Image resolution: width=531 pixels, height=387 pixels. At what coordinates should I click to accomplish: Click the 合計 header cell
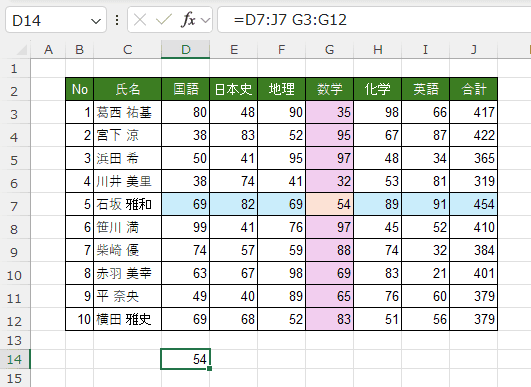[473, 89]
